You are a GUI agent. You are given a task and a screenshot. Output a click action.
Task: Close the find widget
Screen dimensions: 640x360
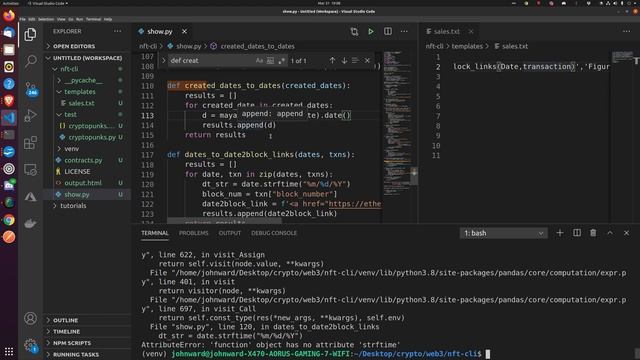pyautogui.click(x=367, y=60)
